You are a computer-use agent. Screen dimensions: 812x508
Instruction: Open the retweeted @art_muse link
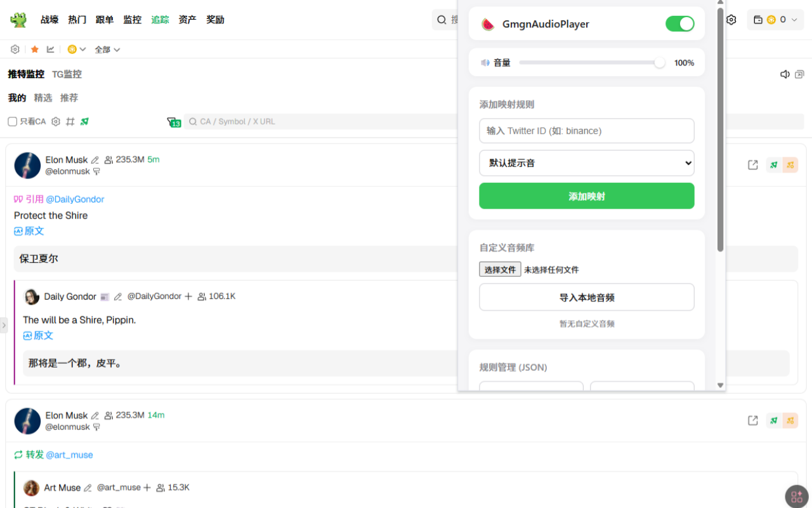click(70, 455)
